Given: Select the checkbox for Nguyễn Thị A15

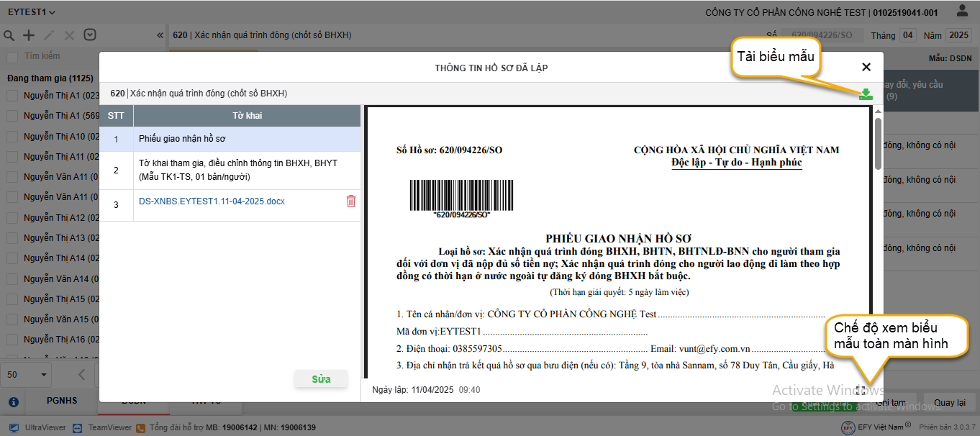Looking at the screenshot, I should pyautogui.click(x=12, y=299).
